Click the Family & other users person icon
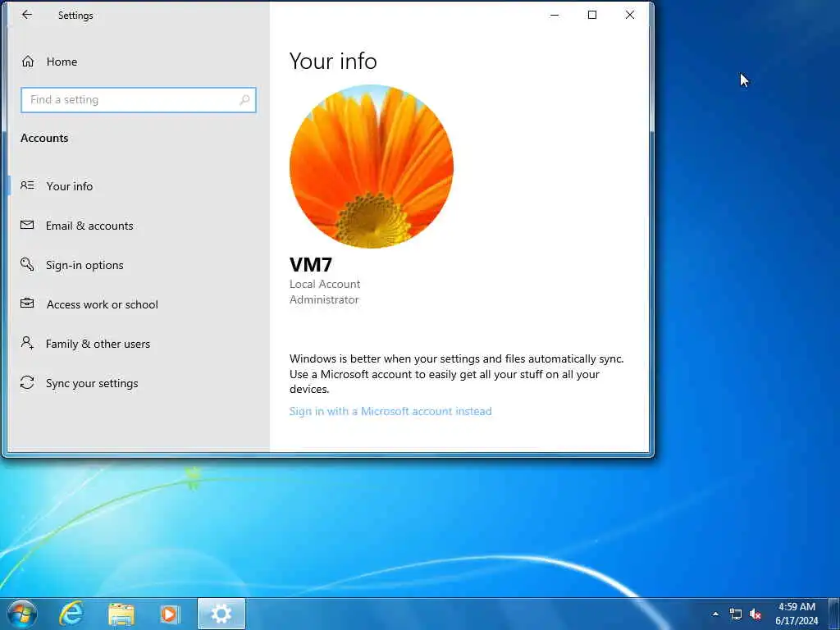Viewport: 840px width, 630px height. 27,343
